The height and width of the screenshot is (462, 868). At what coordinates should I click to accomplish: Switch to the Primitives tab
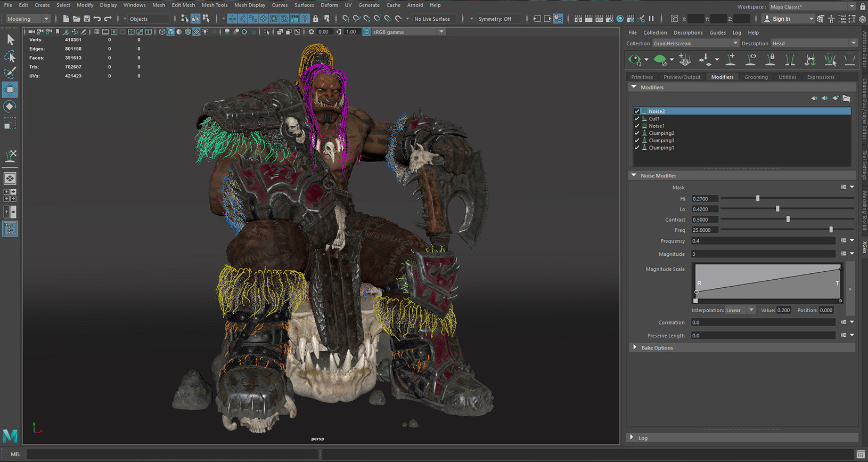[642, 77]
